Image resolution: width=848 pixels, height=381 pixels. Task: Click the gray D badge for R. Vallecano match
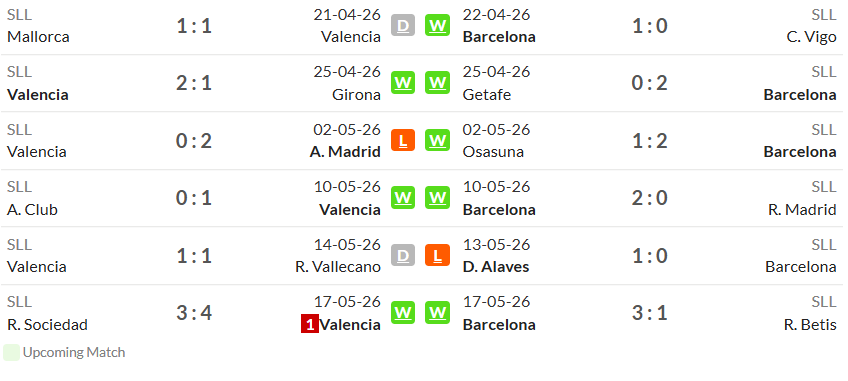point(403,255)
